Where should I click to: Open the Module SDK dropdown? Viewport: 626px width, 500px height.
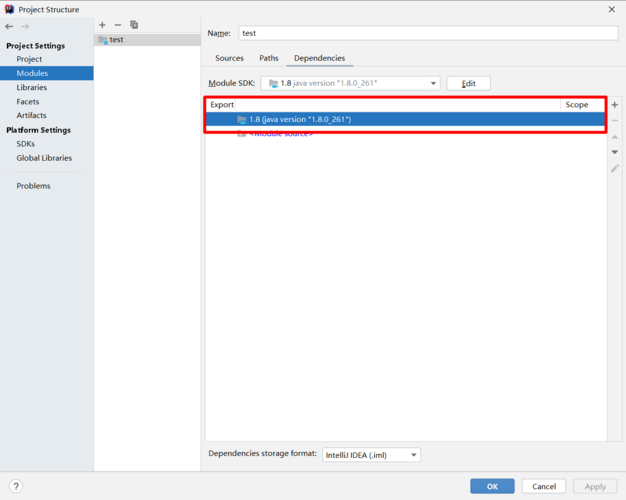(x=351, y=83)
